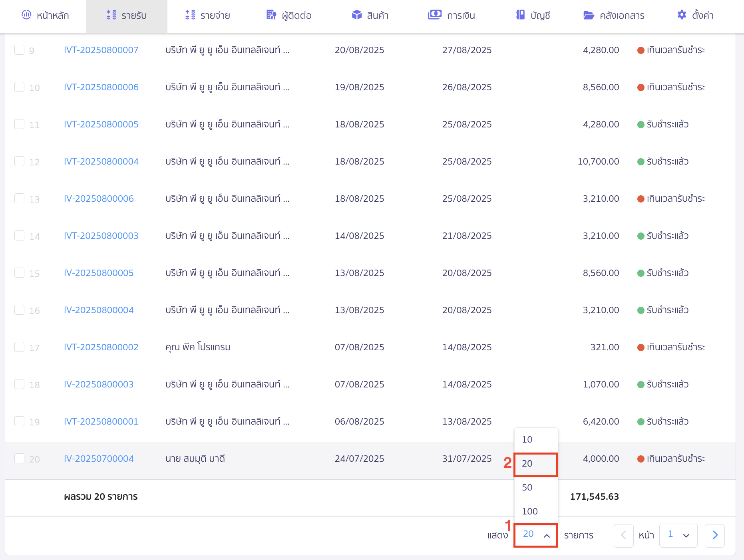Open the page number dropdown

coord(678,535)
